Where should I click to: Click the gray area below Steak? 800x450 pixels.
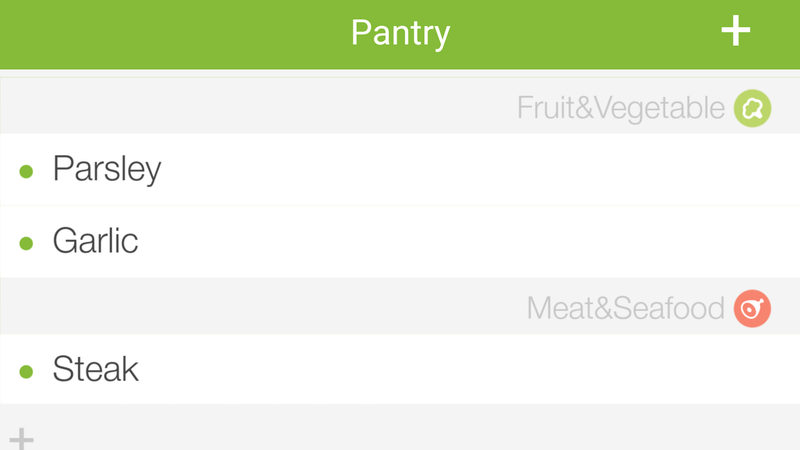pyautogui.click(x=408, y=428)
